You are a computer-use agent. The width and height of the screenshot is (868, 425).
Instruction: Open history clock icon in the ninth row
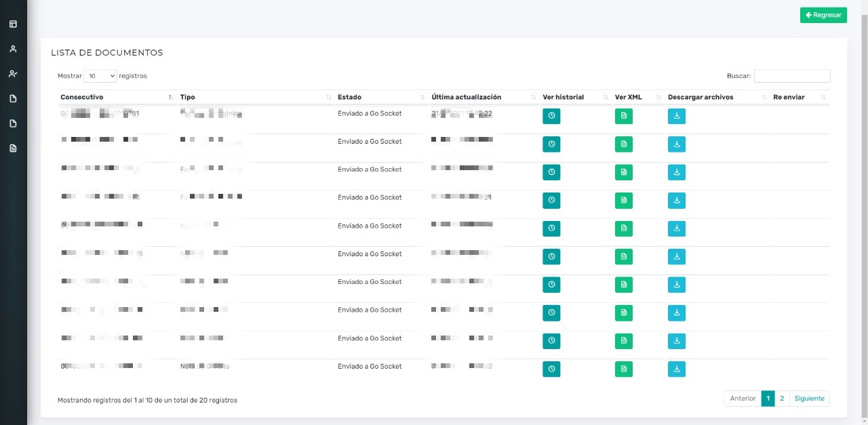tap(551, 341)
